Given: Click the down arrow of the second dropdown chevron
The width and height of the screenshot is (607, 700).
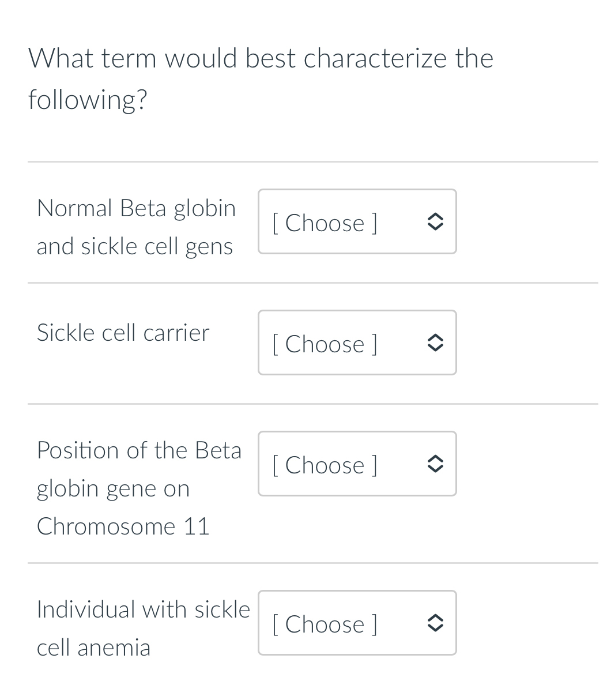Looking at the screenshot, I should click(x=436, y=348).
